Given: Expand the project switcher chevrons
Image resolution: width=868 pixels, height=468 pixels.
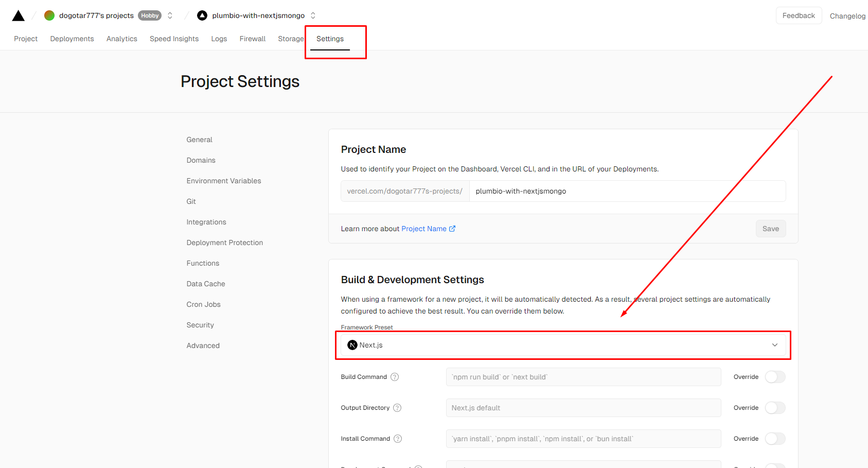Looking at the screenshot, I should (x=313, y=15).
